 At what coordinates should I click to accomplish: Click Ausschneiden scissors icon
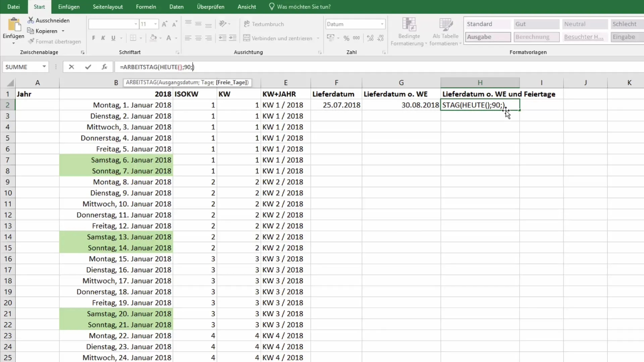coord(31,20)
